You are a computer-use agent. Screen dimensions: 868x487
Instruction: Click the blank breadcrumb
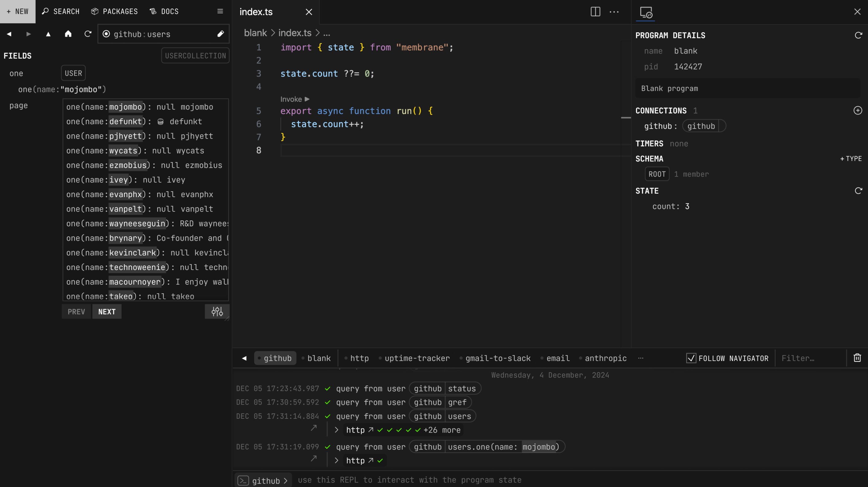coord(255,33)
